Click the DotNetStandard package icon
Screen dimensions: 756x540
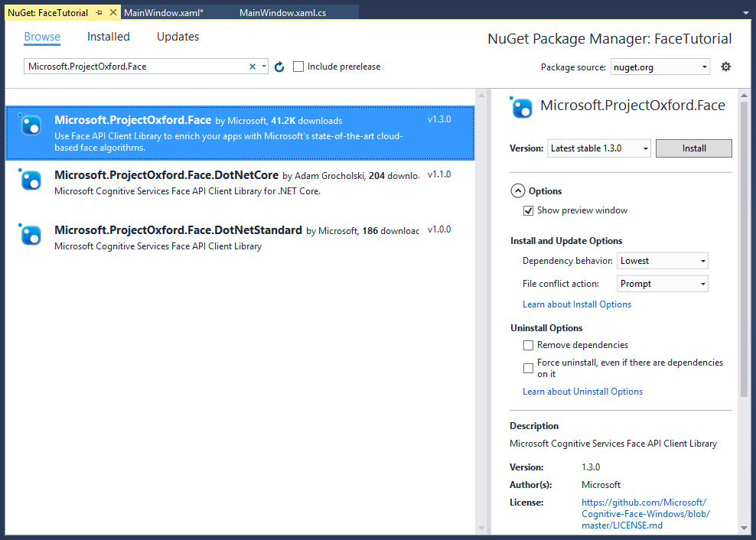click(31, 236)
